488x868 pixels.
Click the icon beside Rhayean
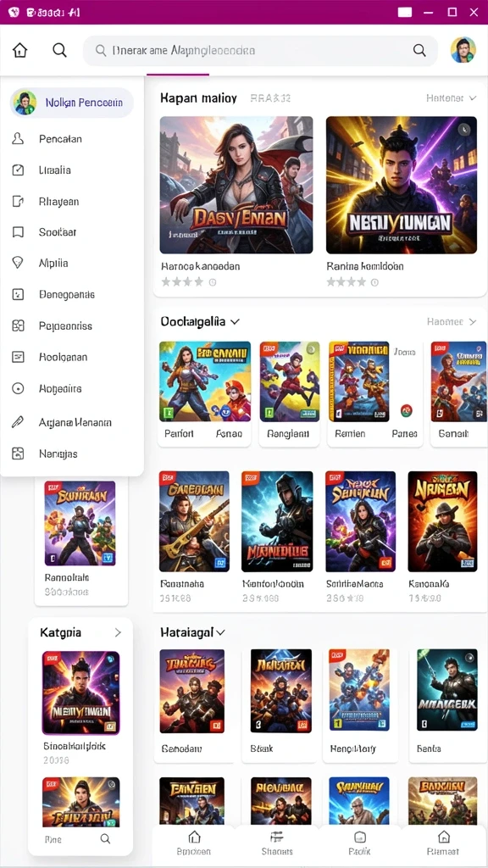click(18, 201)
